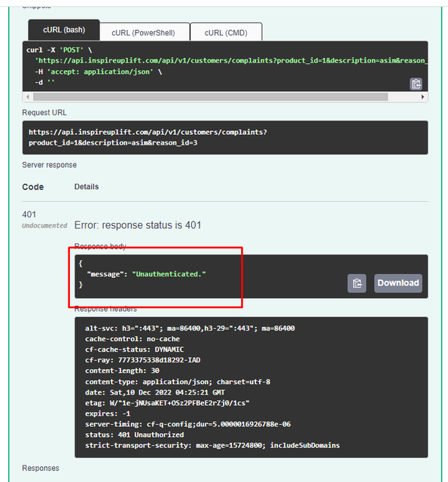The width and height of the screenshot is (448, 482).
Task: Download the response body
Action: coord(398,283)
